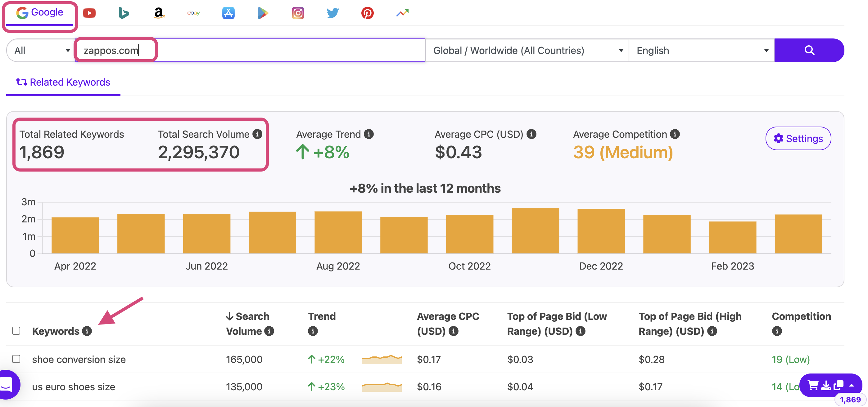Sort by Search Volume column header
This screenshot has height=407, width=868.
(248, 324)
